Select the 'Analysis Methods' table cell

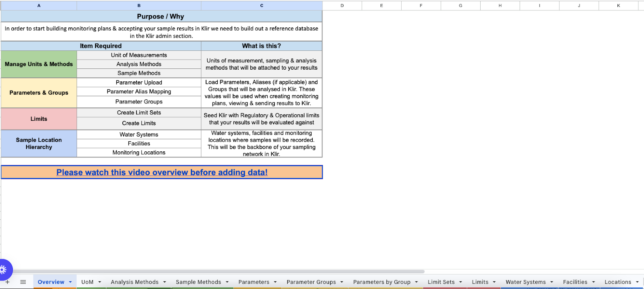pyautogui.click(x=139, y=64)
